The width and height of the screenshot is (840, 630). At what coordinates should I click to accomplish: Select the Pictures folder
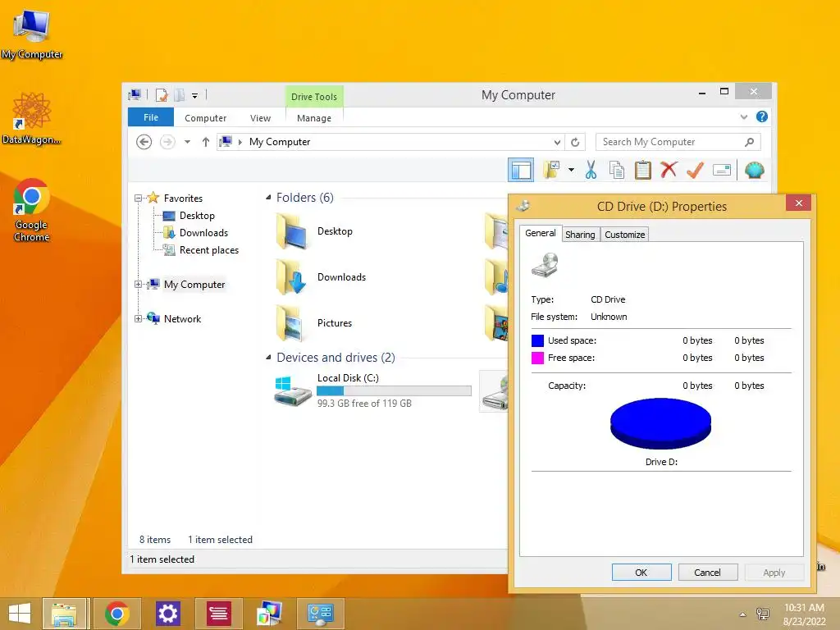(314, 323)
